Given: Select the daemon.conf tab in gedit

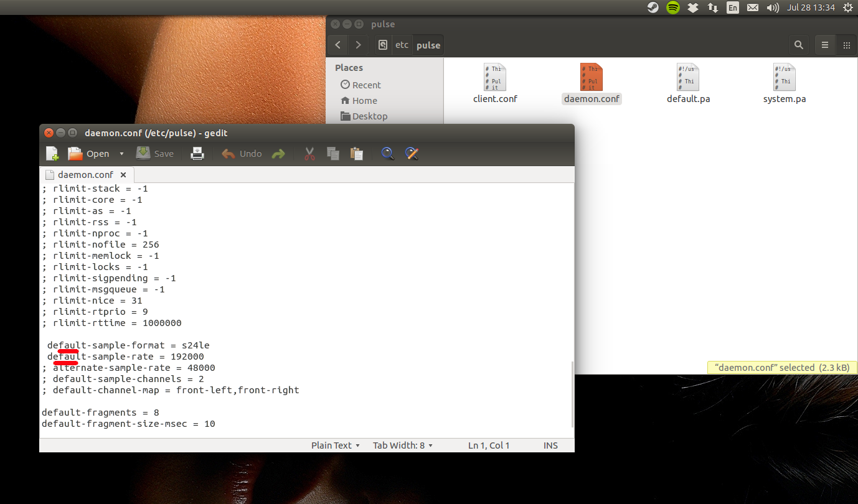Looking at the screenshot, I should click(x=85, y=175).
